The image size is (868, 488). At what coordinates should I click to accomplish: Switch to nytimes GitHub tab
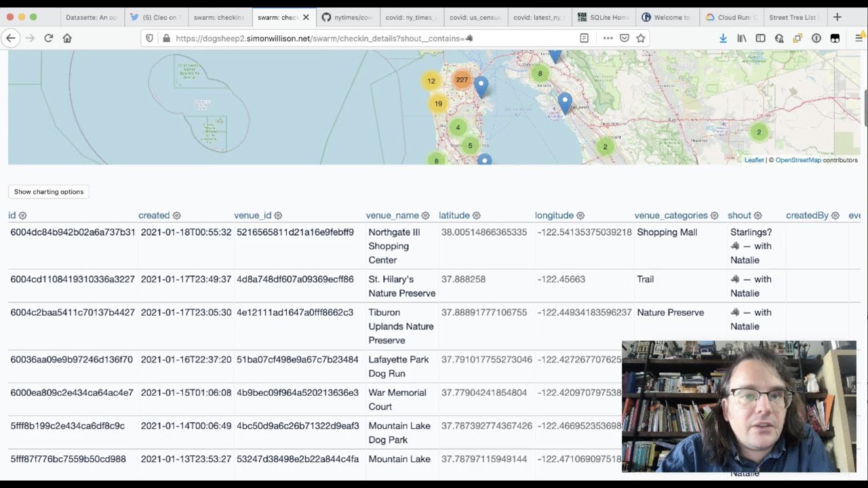pyautogui.click(x=347, y=17)
